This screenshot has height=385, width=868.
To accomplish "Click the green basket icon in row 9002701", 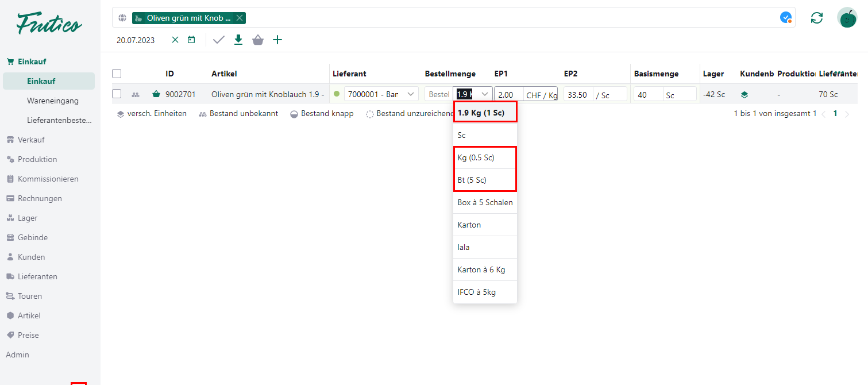I will coord(156,94).
